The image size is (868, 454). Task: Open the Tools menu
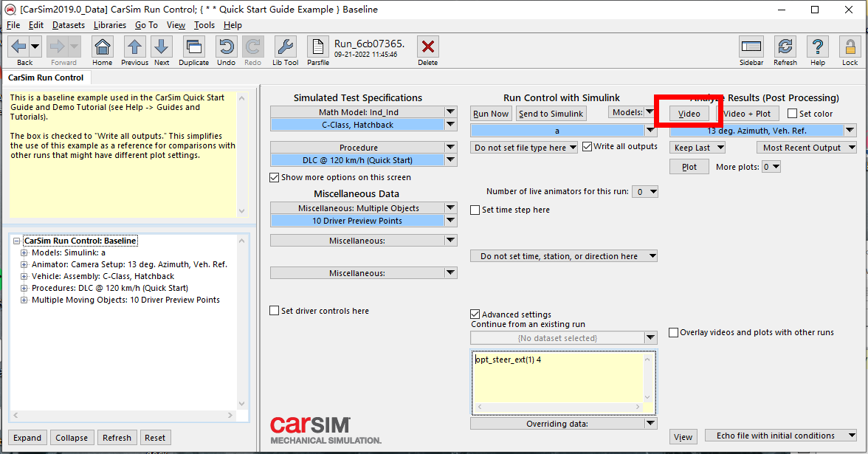(x=204, y=25)
